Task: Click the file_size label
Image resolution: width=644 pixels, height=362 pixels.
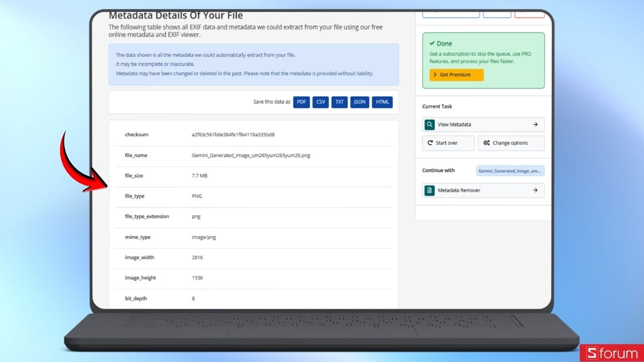Action: click(134, 175)
